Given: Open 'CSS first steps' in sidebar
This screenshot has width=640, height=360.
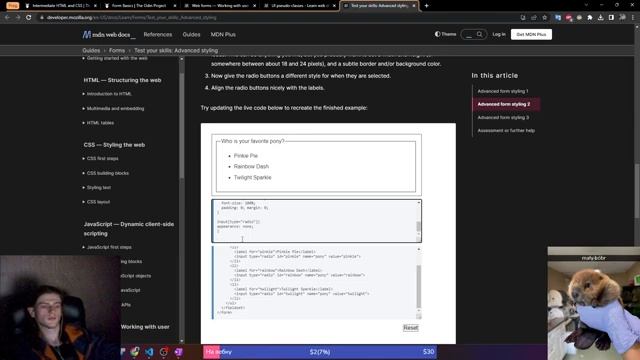Looking at the screenshot, I should (x=102, y=158).
